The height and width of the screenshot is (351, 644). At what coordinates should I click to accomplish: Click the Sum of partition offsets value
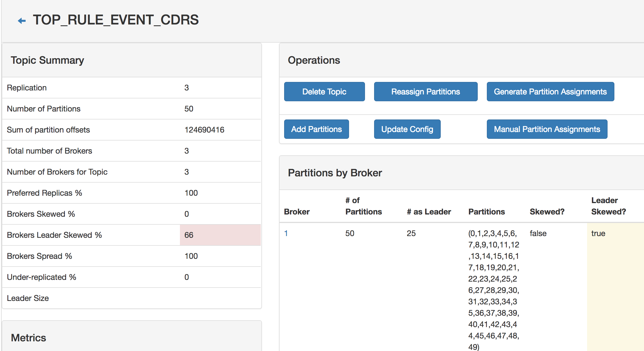tap(204, 130)
